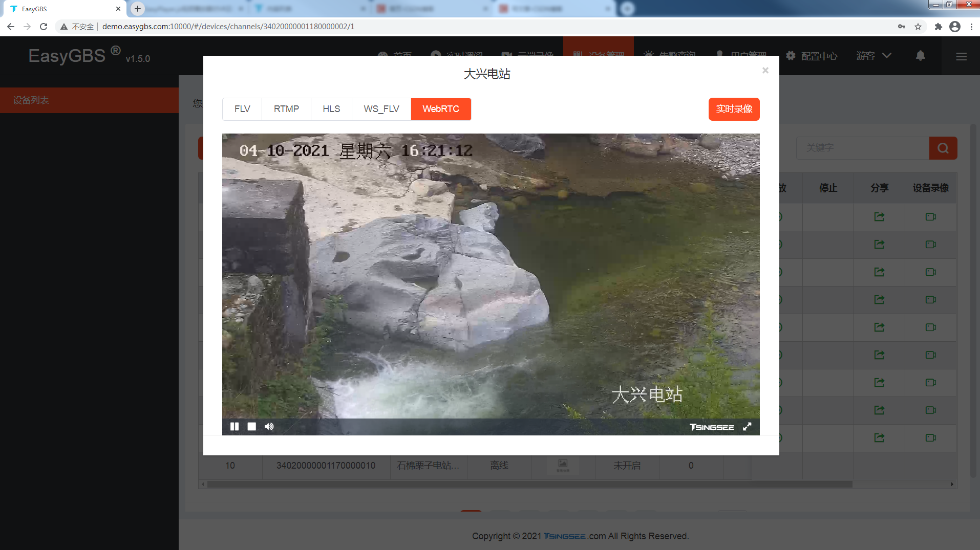980x550 pixels.
Task: Open 设备管理 in the navigation menu
Action: 598,56
